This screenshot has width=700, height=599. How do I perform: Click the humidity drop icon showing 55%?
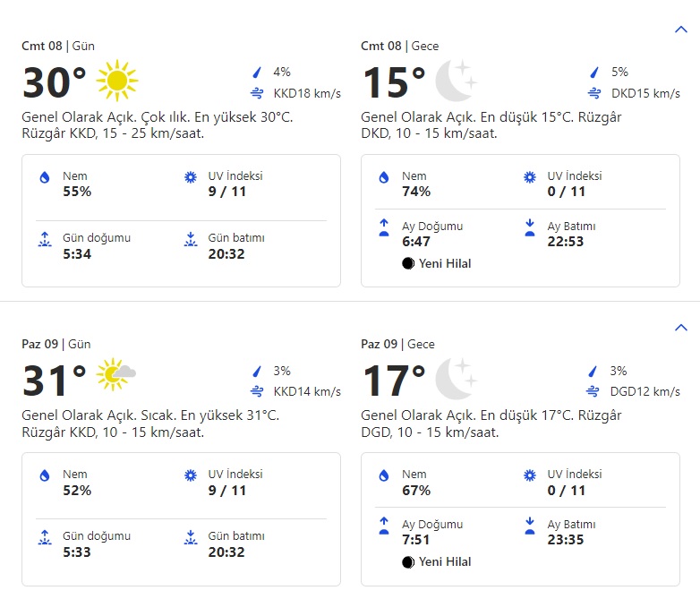pyautogui.click(x=45, y=178)
